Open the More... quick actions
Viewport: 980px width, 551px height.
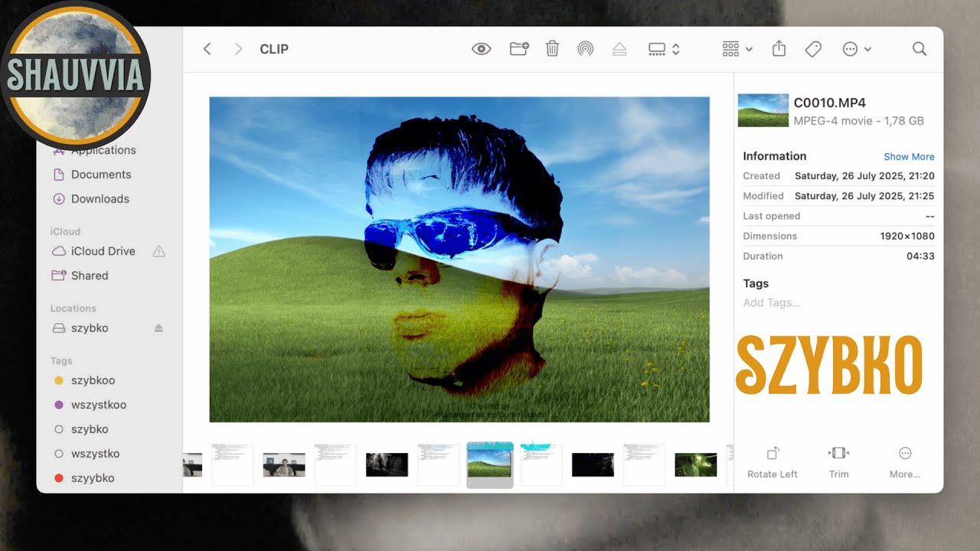click(905, 462)
